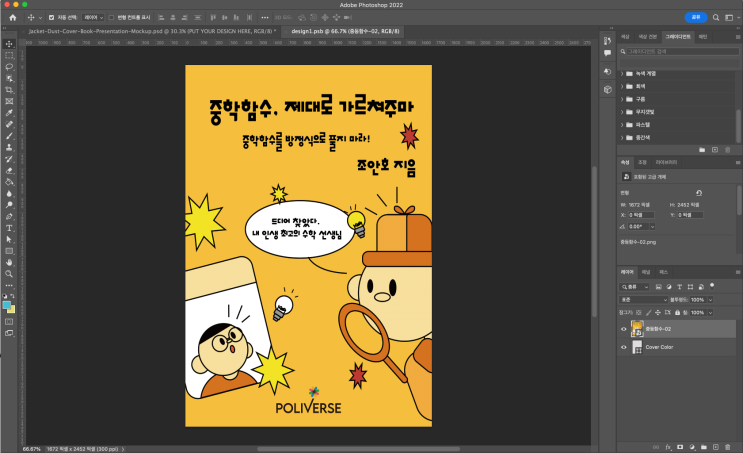Expand the 구름 gradient folder
Screen dimensions: 743x453
[x=622, y=99]
